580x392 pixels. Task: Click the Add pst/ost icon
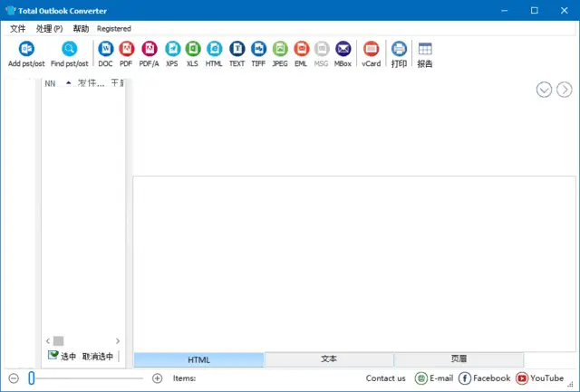pyautogui.click(x=25, y=49)
